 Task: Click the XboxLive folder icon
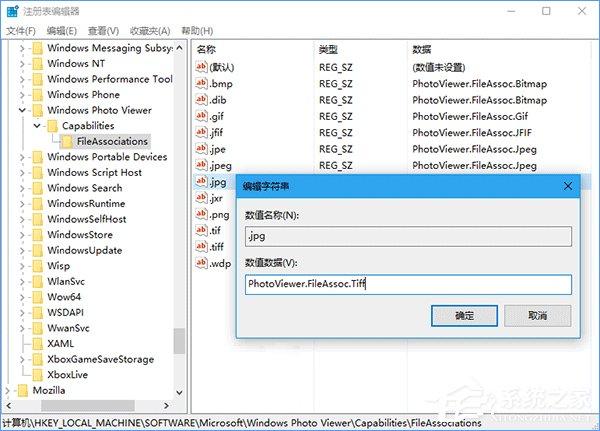[x=38, y=375]
